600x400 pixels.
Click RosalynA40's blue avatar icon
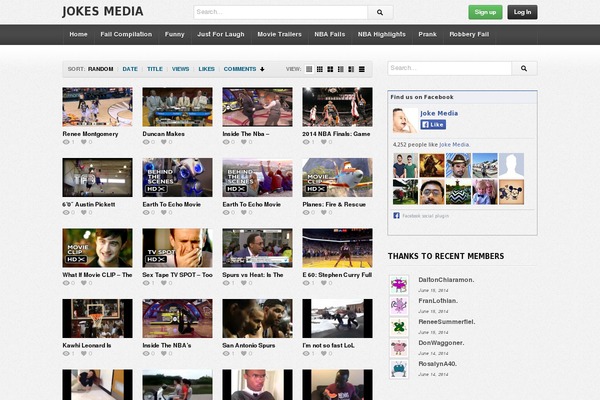tap(399, 369)
